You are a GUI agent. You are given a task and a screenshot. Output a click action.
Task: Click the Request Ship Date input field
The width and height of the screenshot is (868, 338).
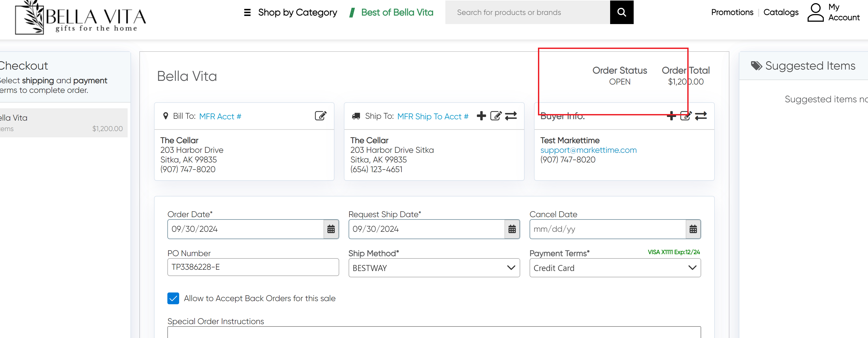coord(426,229)
